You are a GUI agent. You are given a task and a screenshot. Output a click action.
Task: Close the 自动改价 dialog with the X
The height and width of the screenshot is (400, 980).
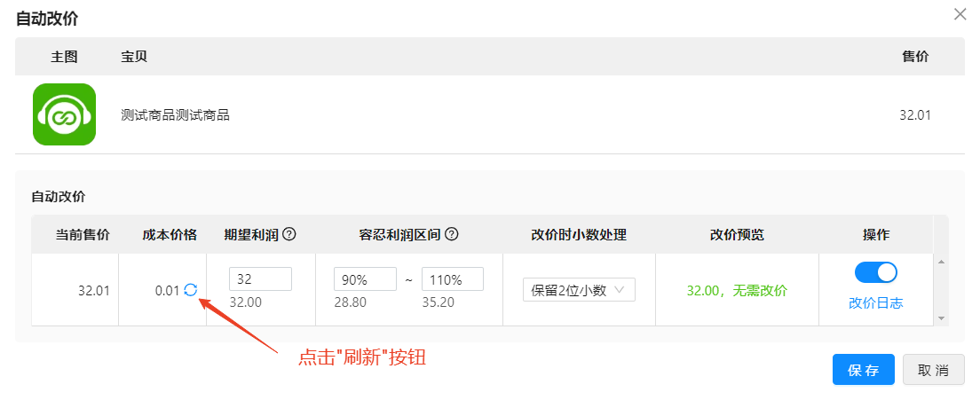pyautogui.click(x=960, y=14)
